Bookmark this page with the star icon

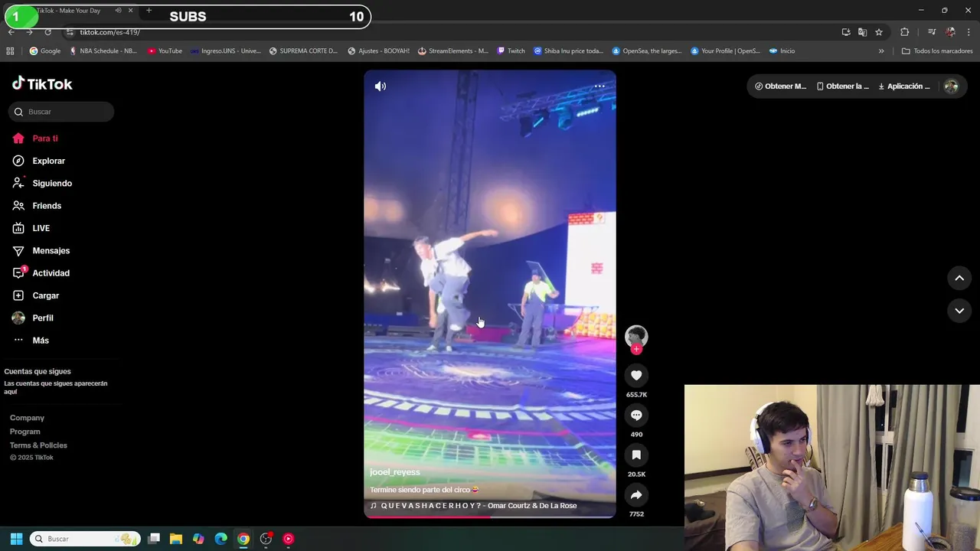[879, 32]
